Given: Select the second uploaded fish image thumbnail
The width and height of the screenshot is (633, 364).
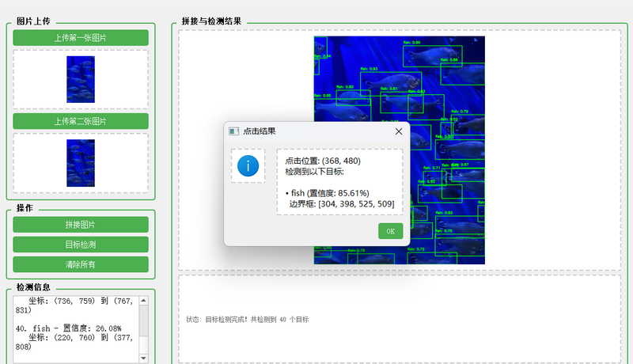Looking at the screenshot, I should 81,163.
